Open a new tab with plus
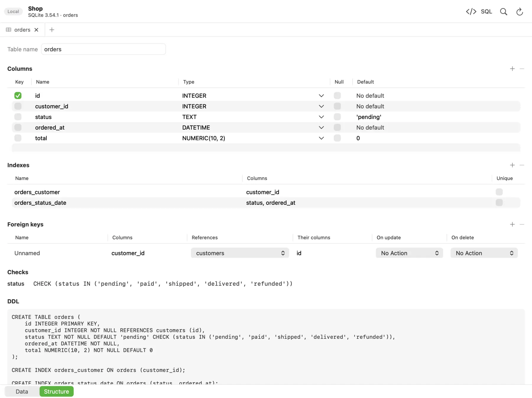Screen dimensions: 532x398 [52, 30]
